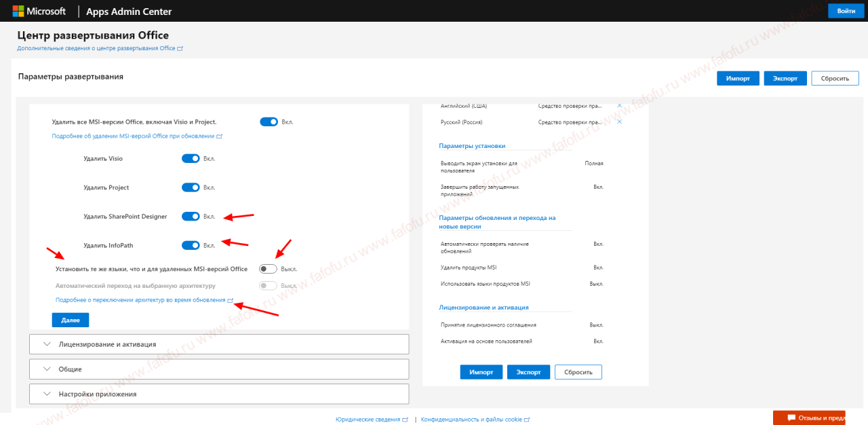Image resolution: width=868 pixels, height=425 pixels.
Task: Expand 'Лицензирование и активация' section
Action: coord(219,344)
